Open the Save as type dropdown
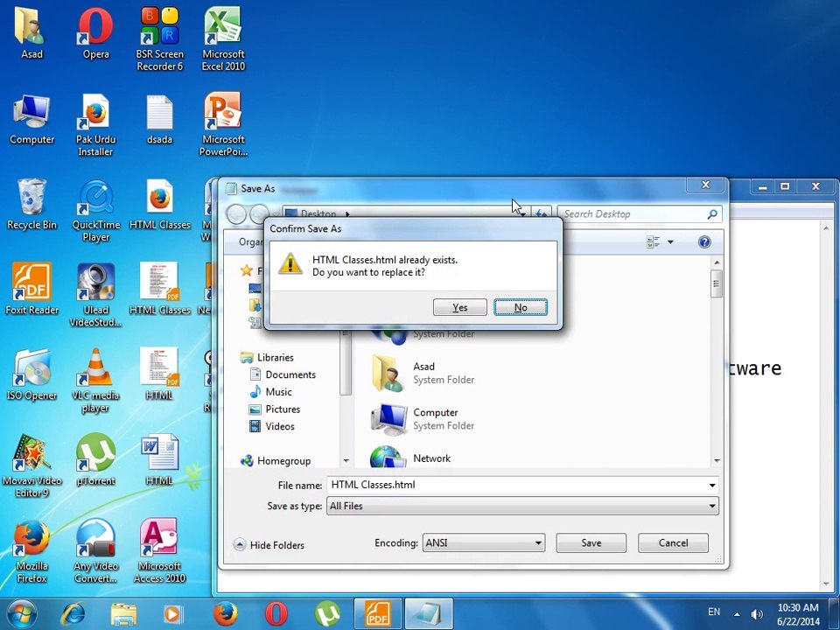The width and height of the screenshot is (840, 630). tap(522, 506)
